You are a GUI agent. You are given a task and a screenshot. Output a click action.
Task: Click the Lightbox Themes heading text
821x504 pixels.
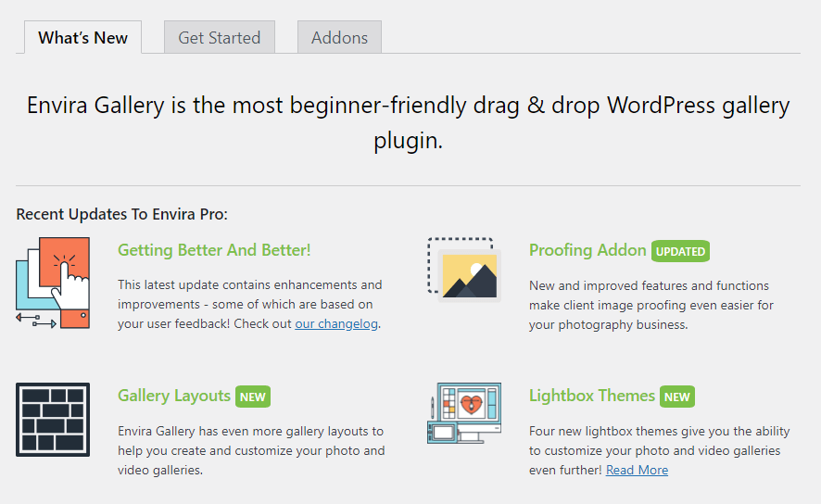click(x=592, y=396)
